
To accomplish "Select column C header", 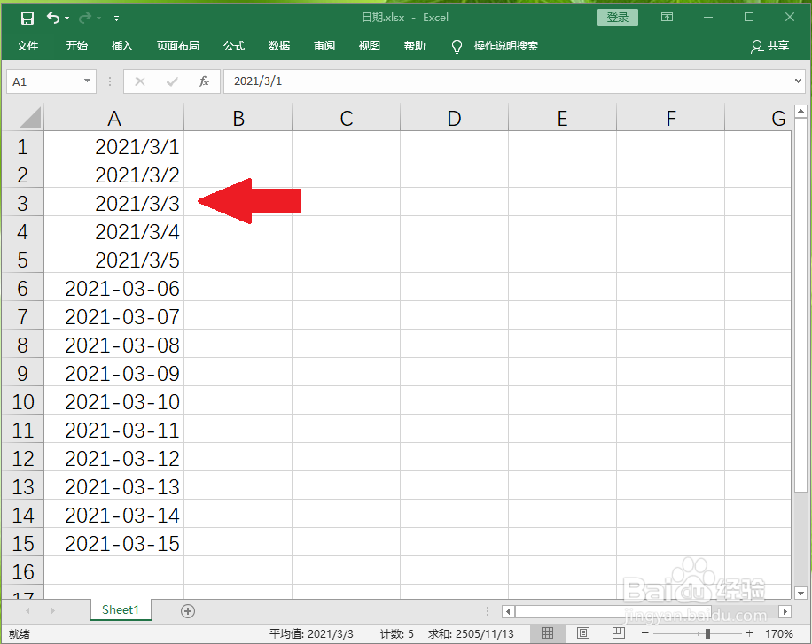I will click(347, 119).
